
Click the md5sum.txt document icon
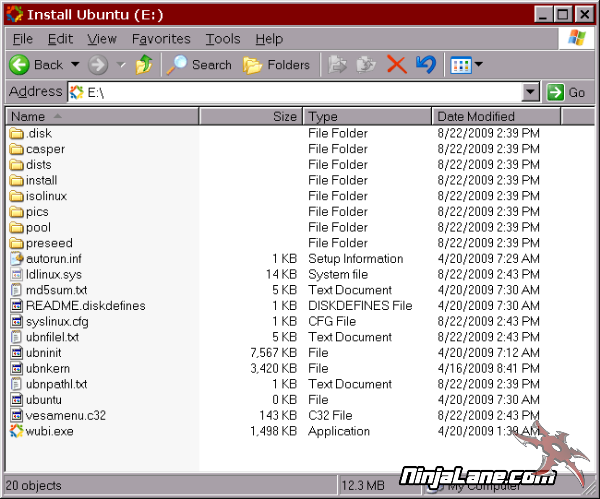[16, 290]
